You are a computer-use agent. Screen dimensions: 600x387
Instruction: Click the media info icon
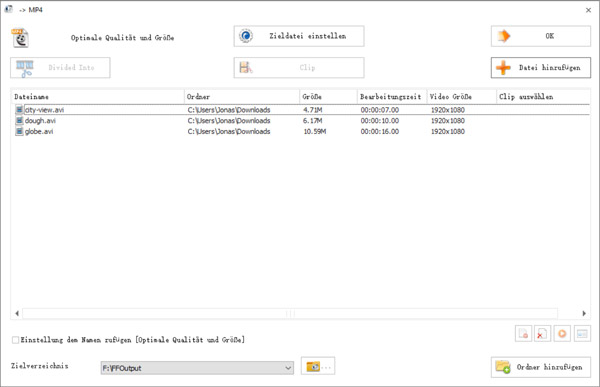click(582, 334)
